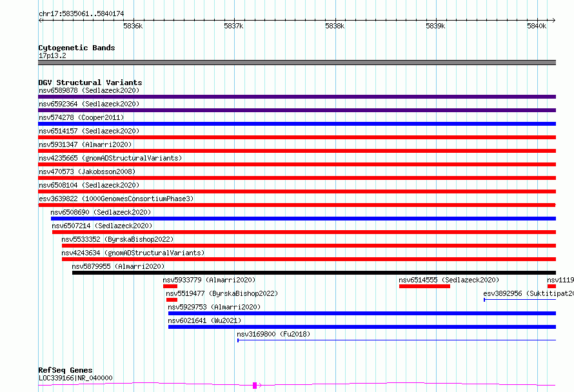Click the nsv6589878 (Sedlazeck2020) variant label
The image size is (574, 392).
pyautogui.click(x=89, y=90)
